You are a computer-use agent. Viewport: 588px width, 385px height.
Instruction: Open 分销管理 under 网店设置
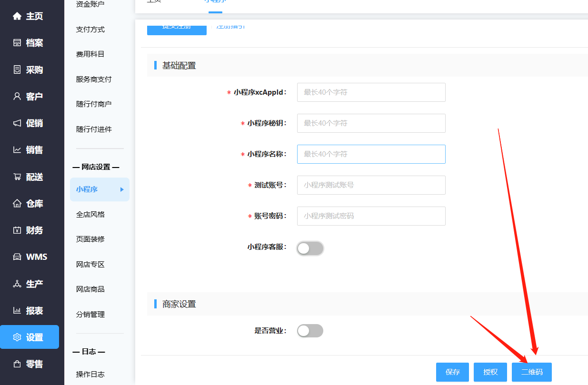90,315
